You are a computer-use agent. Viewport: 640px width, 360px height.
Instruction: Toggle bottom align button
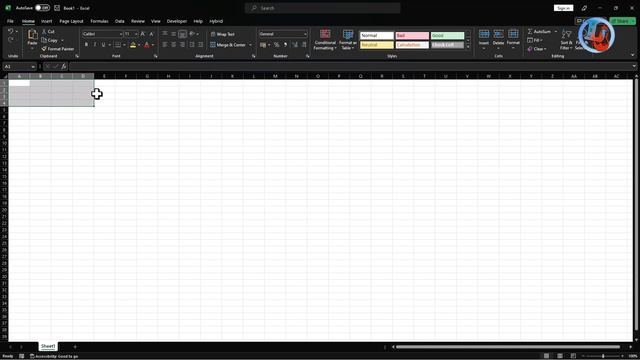click(182, 34)
